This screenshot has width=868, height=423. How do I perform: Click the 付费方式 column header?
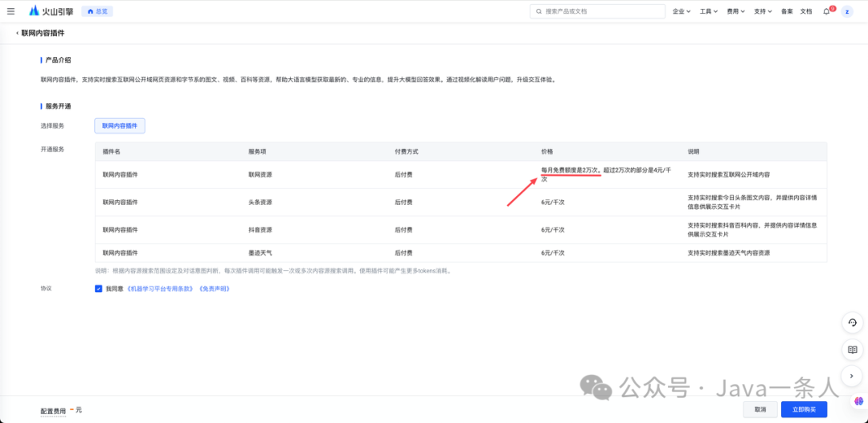point(407,151)
